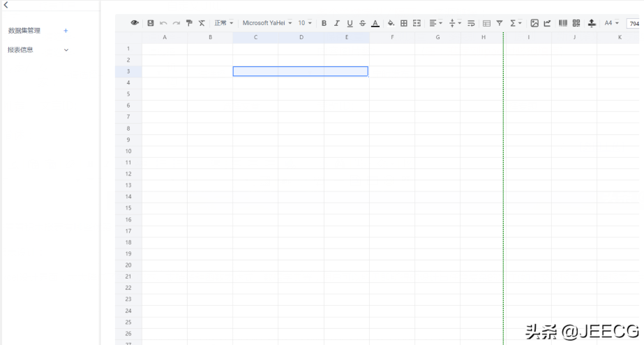Clear formatting with the eraser icon
This screenshot has height=345, width=644.
tap(202, 23)
